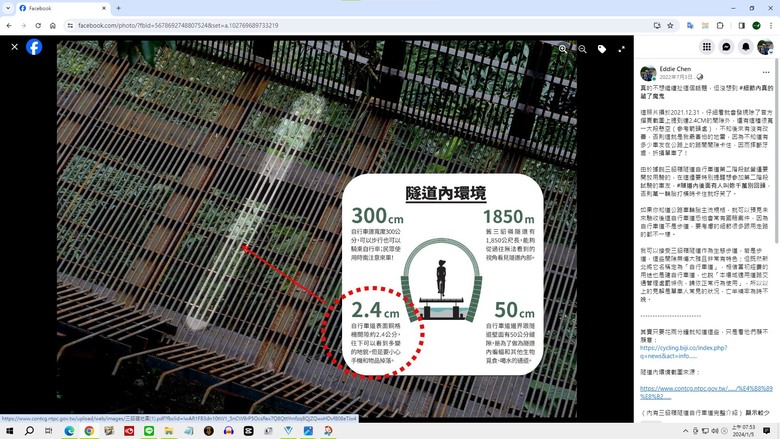Open Google Translate extension
This screenshot has height=439, width=780.
point(690,25)
